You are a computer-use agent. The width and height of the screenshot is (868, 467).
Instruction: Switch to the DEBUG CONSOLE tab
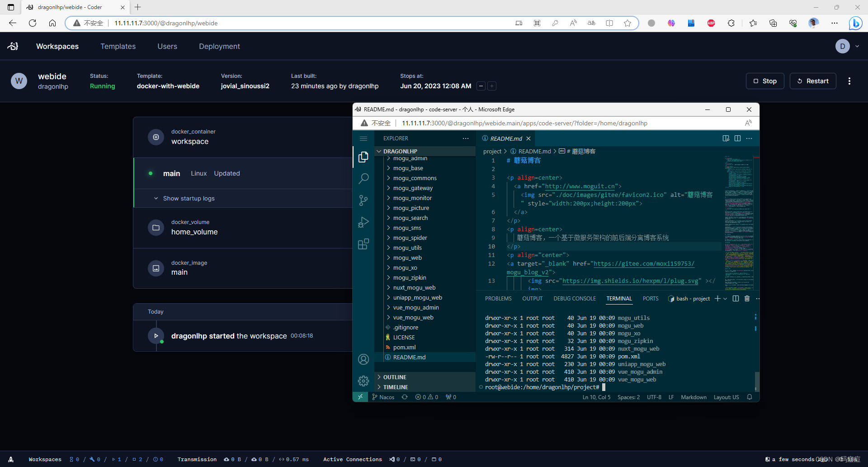[575, 299]
